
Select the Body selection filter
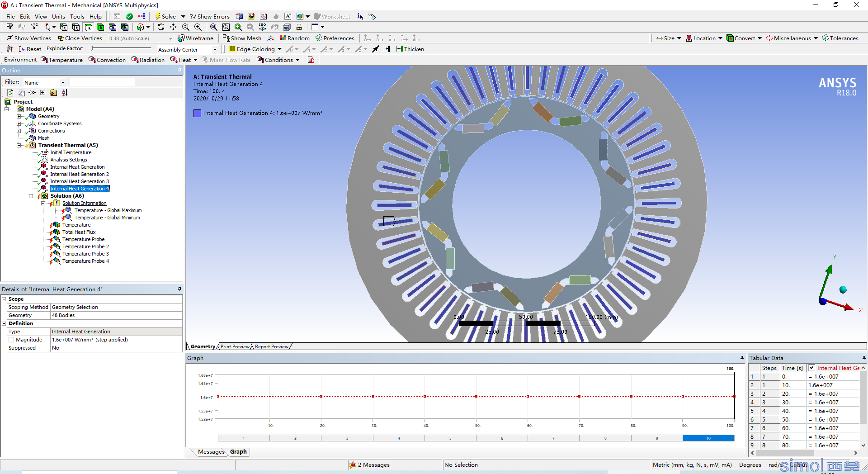tap(100, 27)
